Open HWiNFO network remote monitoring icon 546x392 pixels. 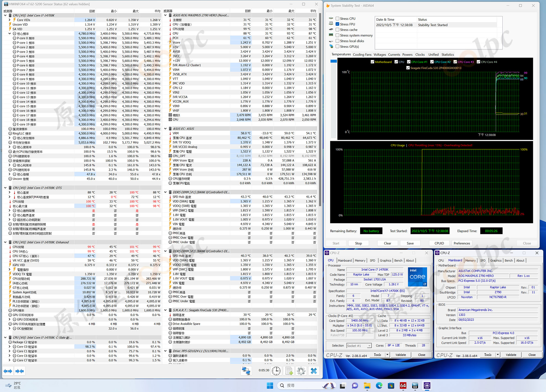(246, 371)
